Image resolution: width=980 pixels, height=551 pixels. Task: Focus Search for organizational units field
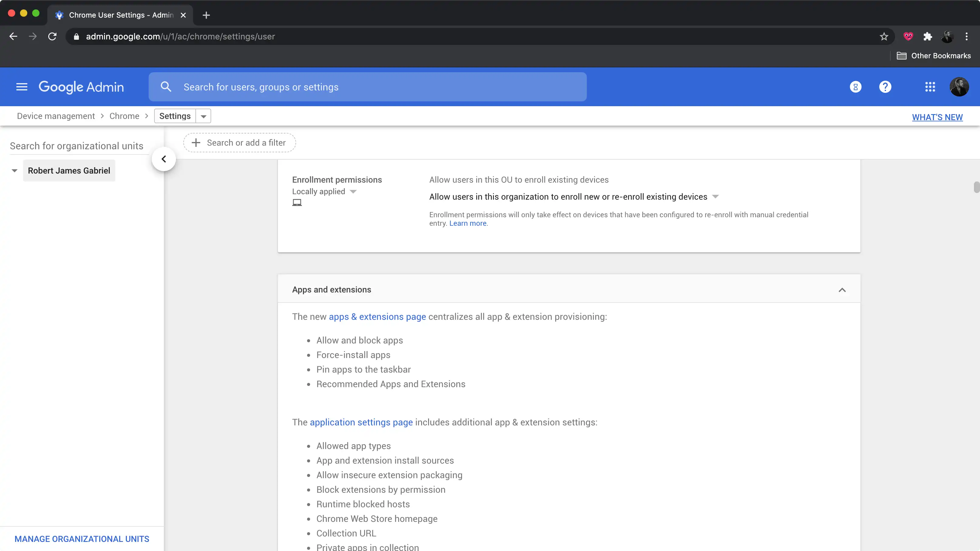(79, 146)
